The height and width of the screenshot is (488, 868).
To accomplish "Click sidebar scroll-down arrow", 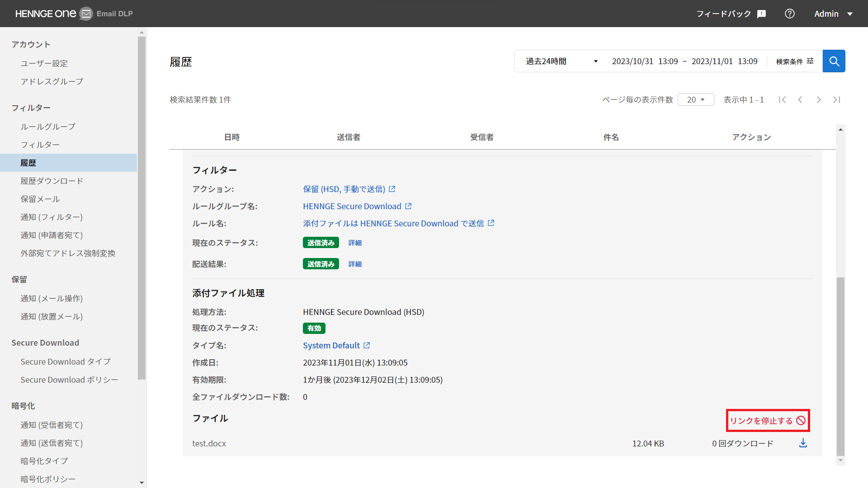I will (x=142, y=483).
